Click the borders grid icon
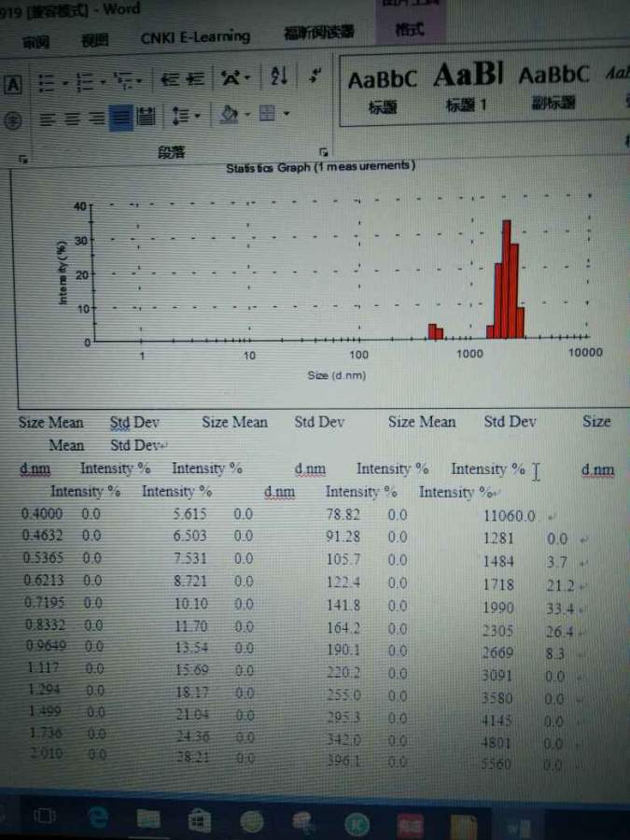The height and width of the screenshot is (840, 630). pos(267,113)
